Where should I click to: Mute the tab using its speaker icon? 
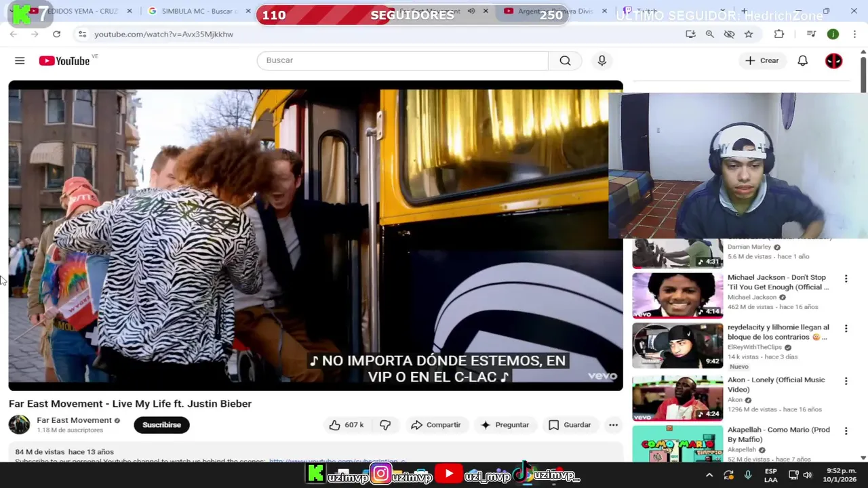471,11
